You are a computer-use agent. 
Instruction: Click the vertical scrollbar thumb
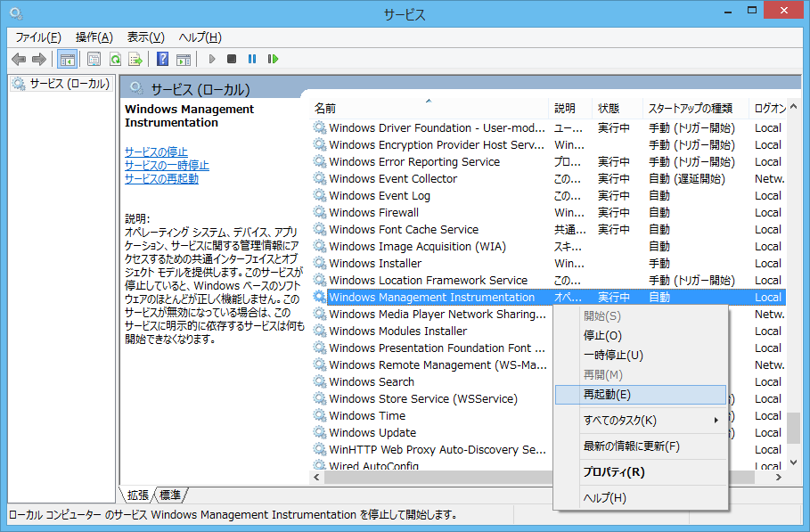point(793,428)
